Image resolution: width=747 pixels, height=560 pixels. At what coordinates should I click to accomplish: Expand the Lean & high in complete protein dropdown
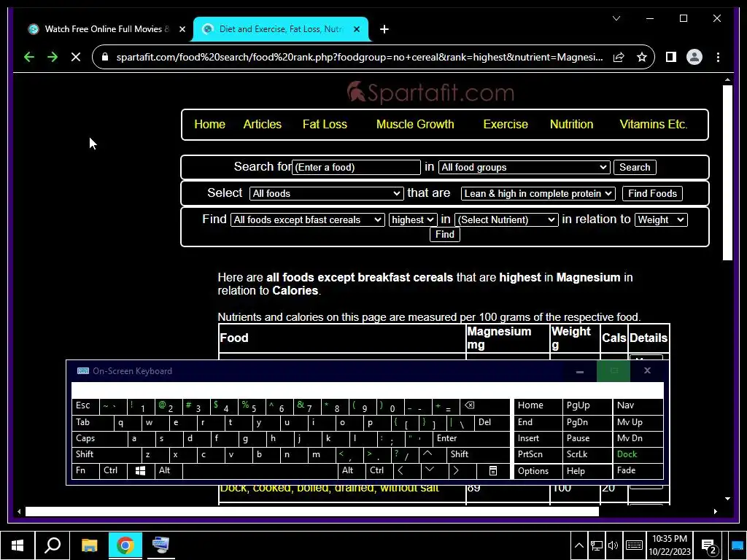point(538,193)
